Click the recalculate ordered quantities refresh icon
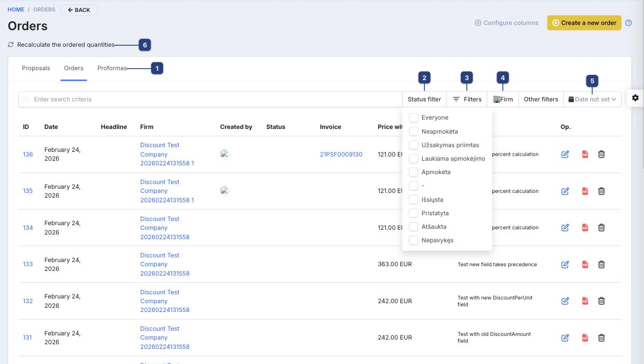The height and width of the screenshot is (364, 644). click(10, 45)
